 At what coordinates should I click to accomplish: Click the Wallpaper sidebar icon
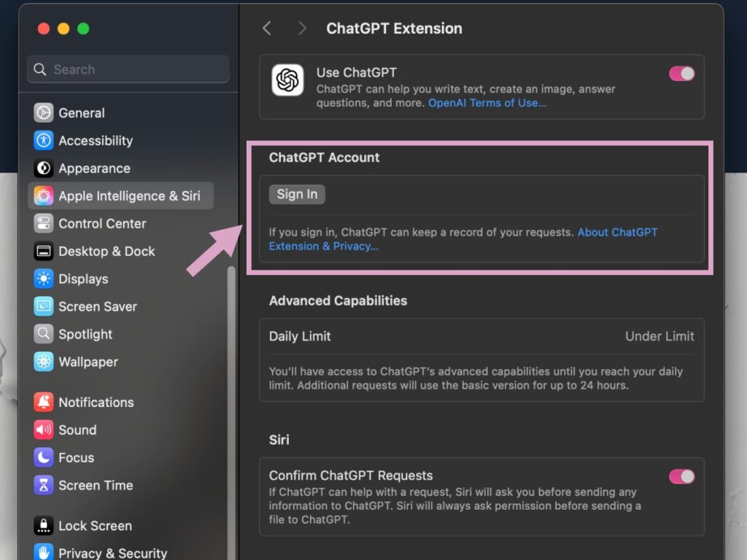click(x=43, y=362)
